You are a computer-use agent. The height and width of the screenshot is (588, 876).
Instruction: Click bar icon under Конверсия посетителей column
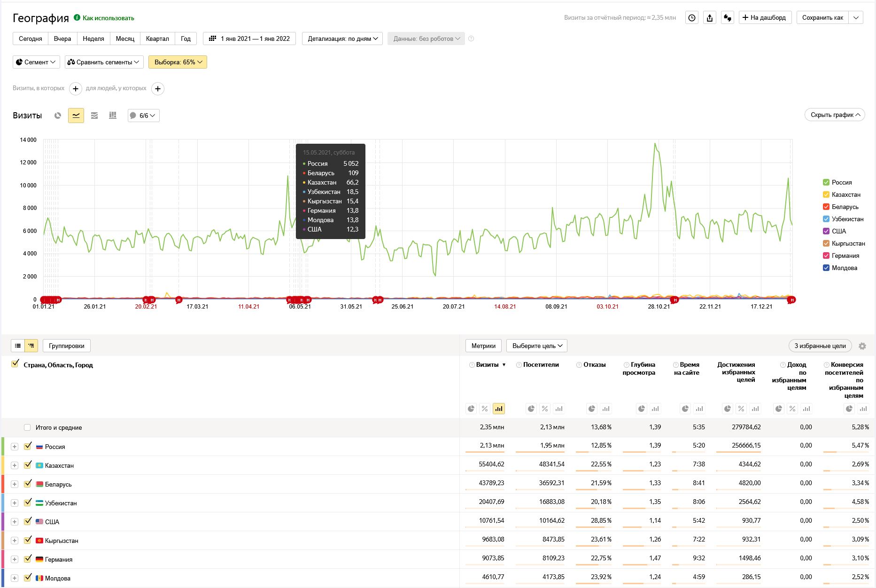pos(863,409)
